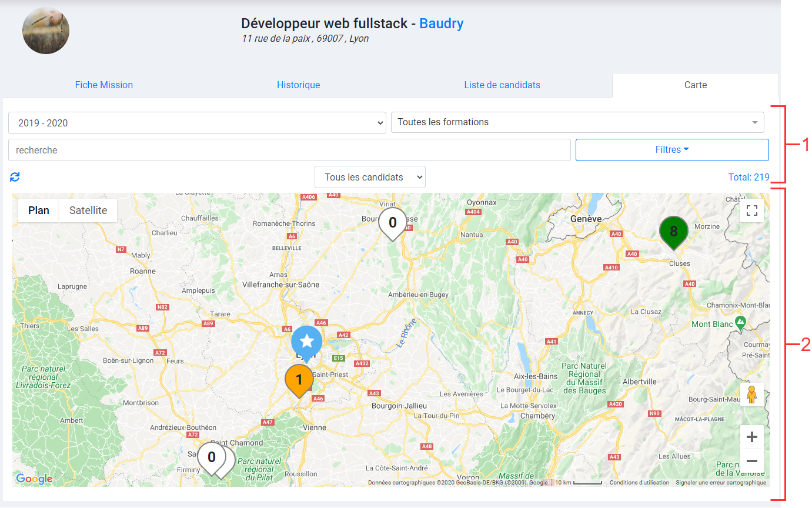The width and height of the screenshot is (812, 508).
Task: Click the refresh icon below the search field
Action: tap(15, 177)
